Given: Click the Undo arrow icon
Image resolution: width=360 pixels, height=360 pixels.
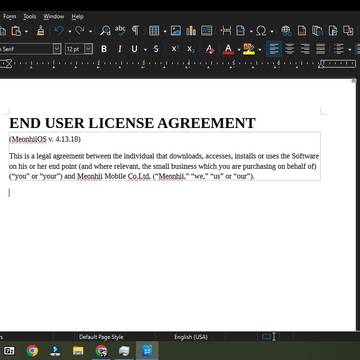Looking at the screenshot, I should point(59,31).
